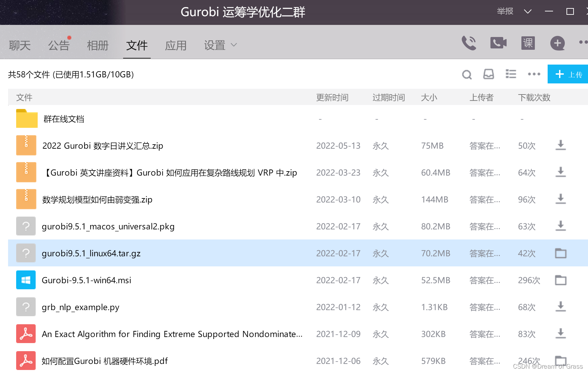Open folder location of Gurobi-9.5.1-win64.msi
Image resolution: width=588 pixels, height=372 pixels.
(x=561, y=280)
